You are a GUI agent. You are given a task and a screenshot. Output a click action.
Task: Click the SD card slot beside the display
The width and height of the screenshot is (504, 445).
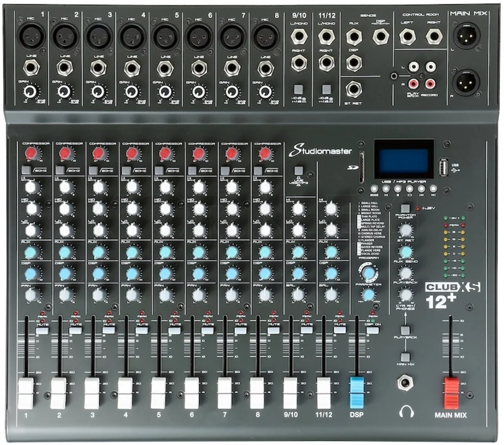point(362,167)
